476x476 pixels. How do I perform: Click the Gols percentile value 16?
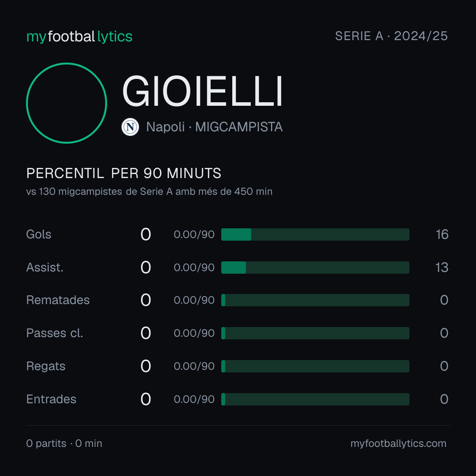(x=442, y=234)
